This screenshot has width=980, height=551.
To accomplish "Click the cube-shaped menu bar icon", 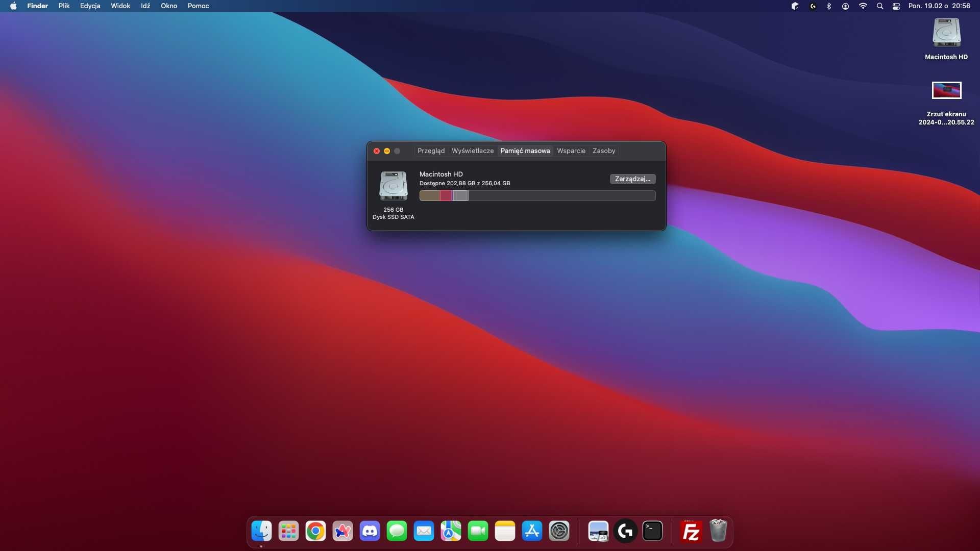I will [x=795, y=6].
